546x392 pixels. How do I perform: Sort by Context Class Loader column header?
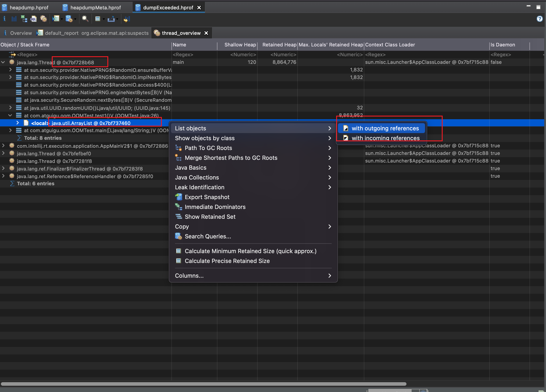click(427, 45)
